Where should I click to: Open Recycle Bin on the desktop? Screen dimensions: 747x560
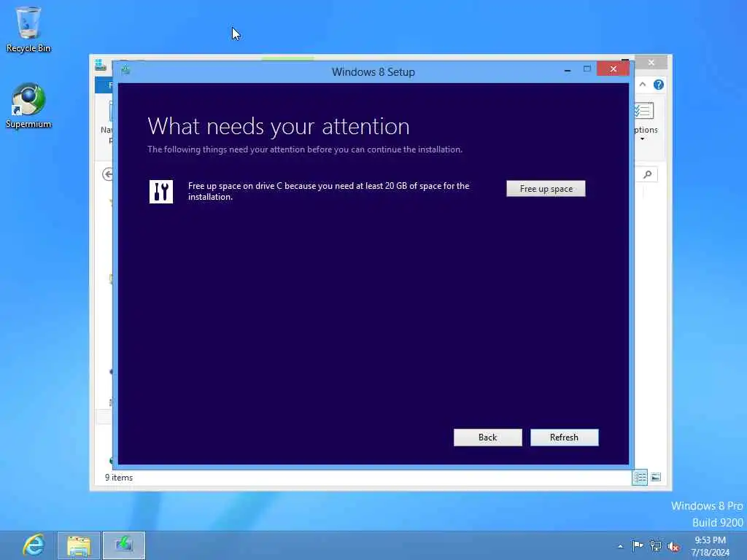[28, 29]
